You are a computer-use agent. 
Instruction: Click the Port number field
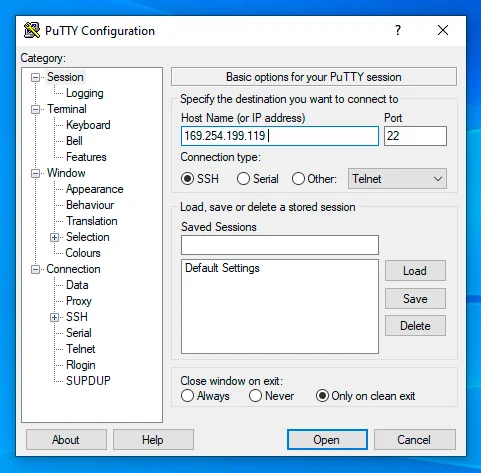(x=415, y=136)
